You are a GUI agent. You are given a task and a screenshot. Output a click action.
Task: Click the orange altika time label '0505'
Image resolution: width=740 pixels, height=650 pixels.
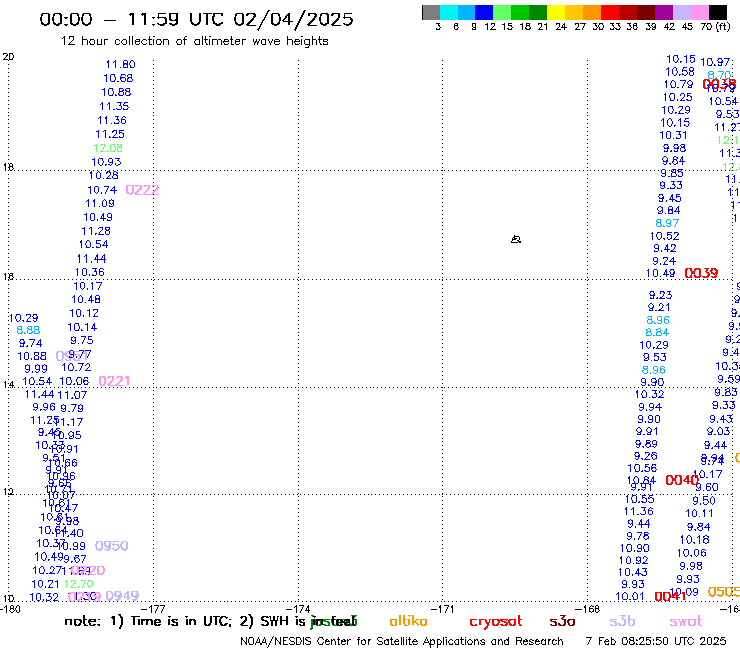point(723,591)
